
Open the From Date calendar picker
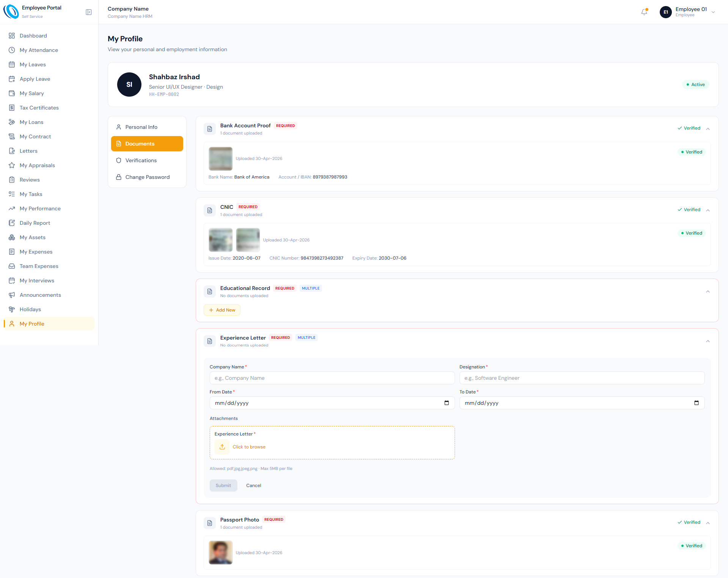tap(447, 403)
